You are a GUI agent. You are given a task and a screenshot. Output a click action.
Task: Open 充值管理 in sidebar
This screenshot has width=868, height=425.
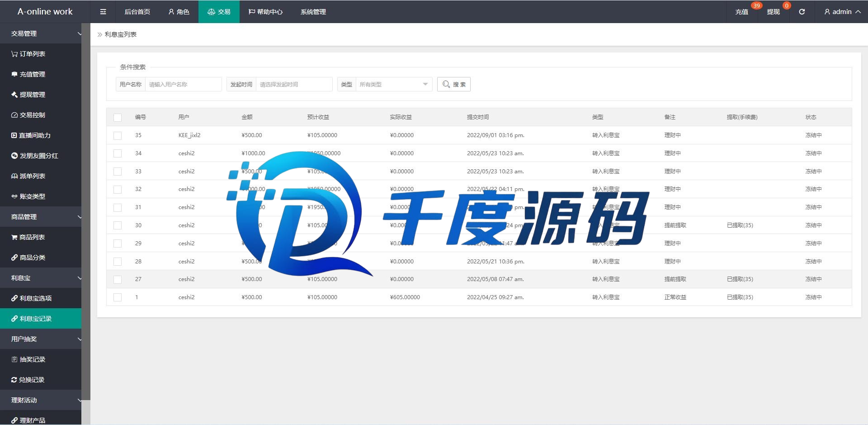(41, 74)
